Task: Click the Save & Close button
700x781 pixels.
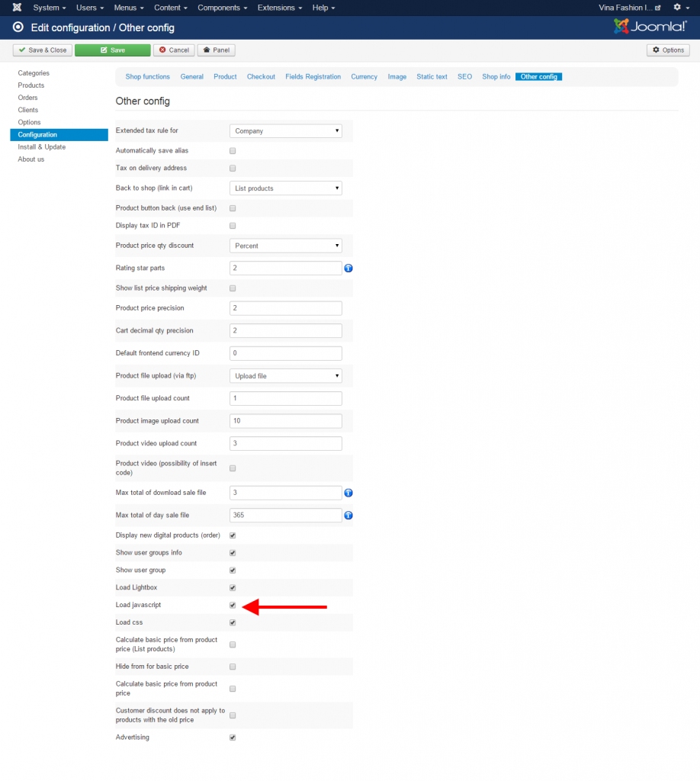Action: [x=42, y=50]
